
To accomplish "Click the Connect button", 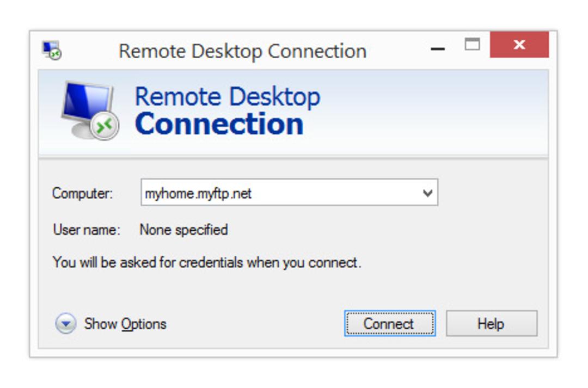I will [x=390, y=324].
